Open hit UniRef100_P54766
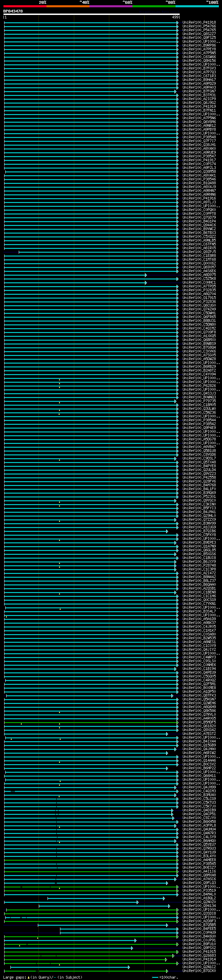The image size is (222, 980). click(199, 26)
